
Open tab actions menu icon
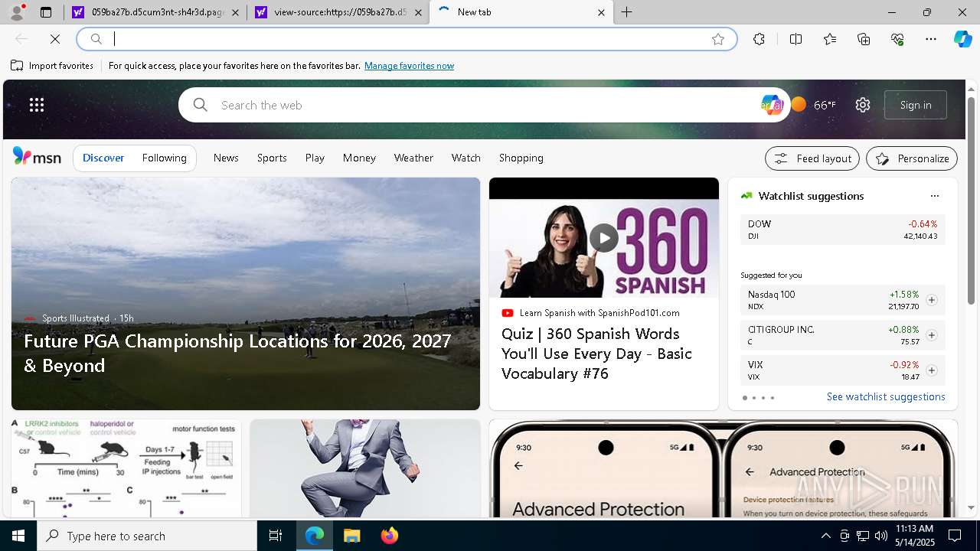(x=46, y=12)
